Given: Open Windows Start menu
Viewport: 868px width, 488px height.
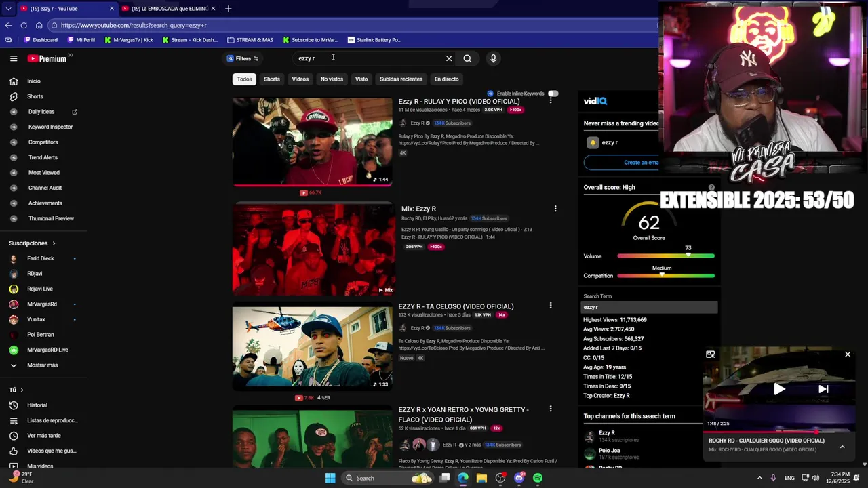Looking at the screenshot, I should (330, 478).
